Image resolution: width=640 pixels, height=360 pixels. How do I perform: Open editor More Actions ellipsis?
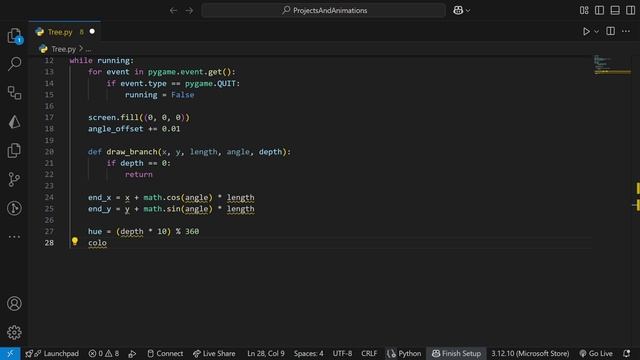click(x=626, y=31)
